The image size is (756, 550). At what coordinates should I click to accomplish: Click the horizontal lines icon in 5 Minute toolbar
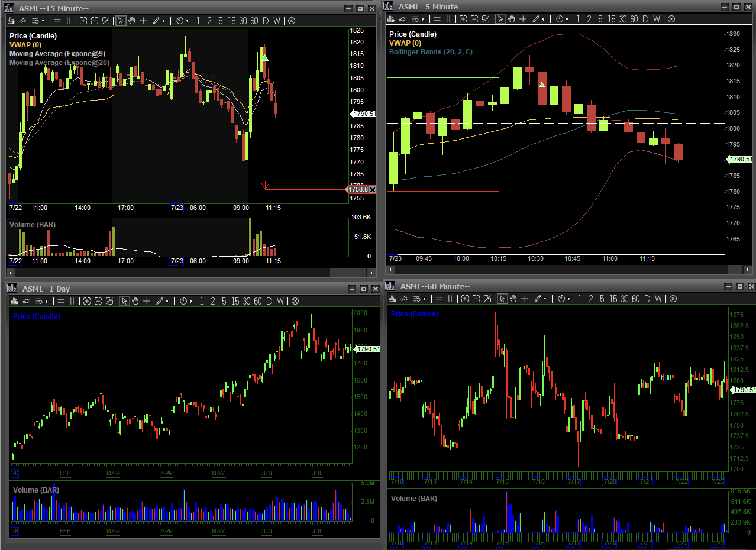pyautogui.click(x=437, y=19)
